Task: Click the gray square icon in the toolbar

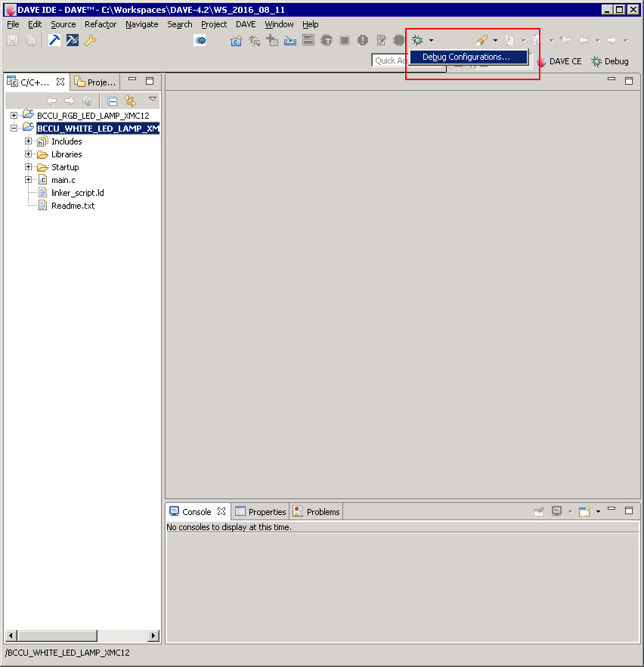Action: 345,40
